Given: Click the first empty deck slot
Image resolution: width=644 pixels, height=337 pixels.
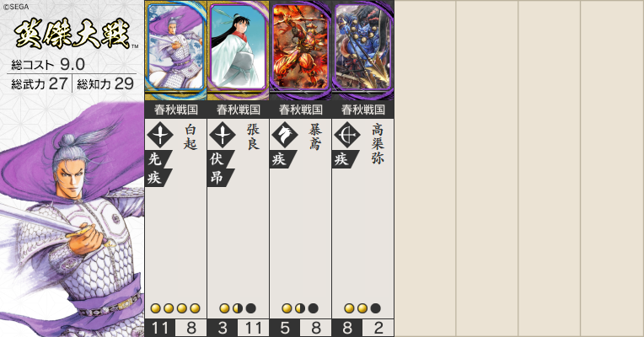Looking at the screenshot, I should tap(425, 168).
